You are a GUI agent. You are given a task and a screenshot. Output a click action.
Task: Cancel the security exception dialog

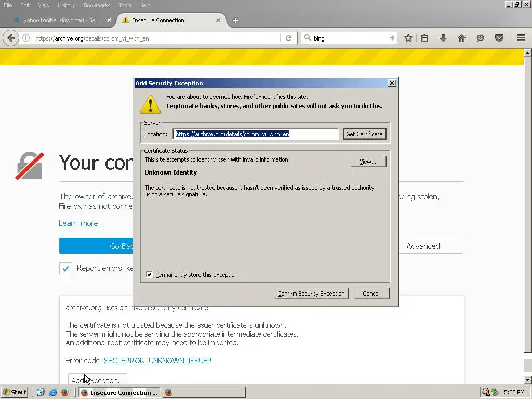pos(371,294)
